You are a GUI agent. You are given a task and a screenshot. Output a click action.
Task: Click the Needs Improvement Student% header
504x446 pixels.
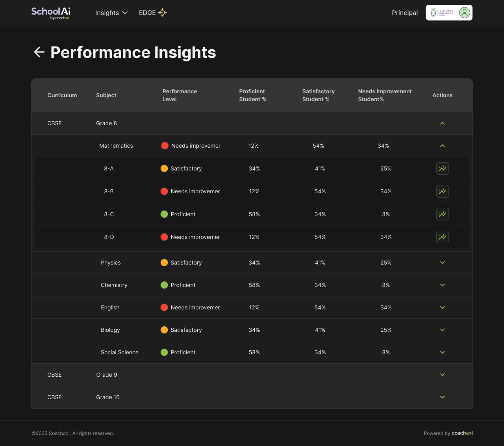pyautogui.click(x=385, y=95)
